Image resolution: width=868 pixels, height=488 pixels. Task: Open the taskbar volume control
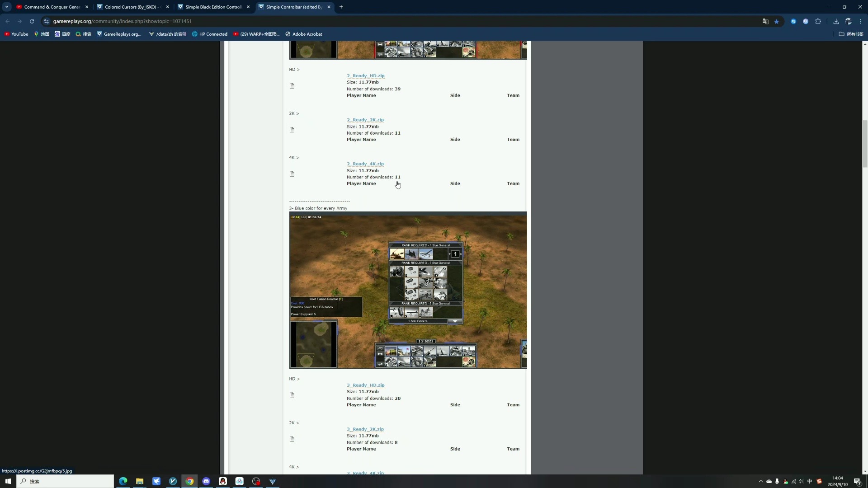click(x=801, y=481)
